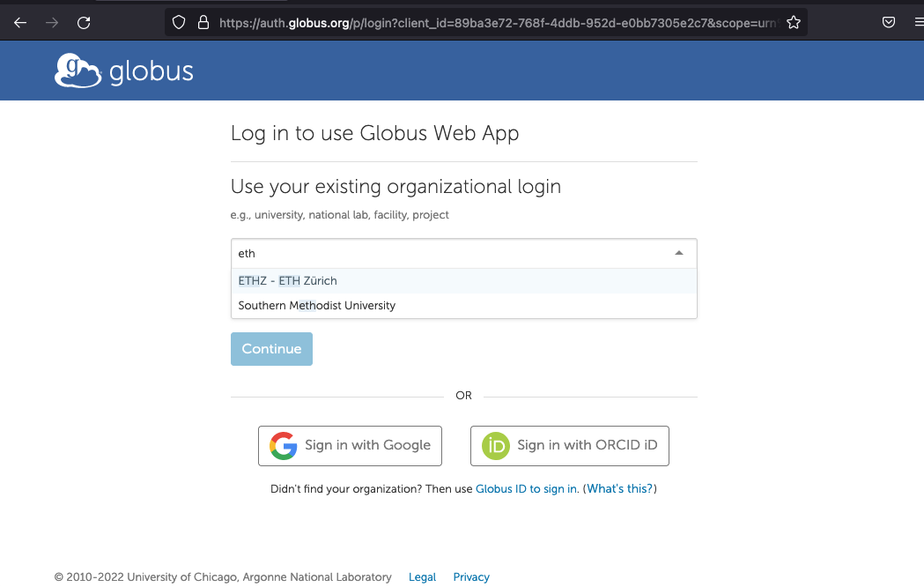The height and width of the screenshot is (587, 924).
Task: Click the Continue button
Action: tap(271, 349)
